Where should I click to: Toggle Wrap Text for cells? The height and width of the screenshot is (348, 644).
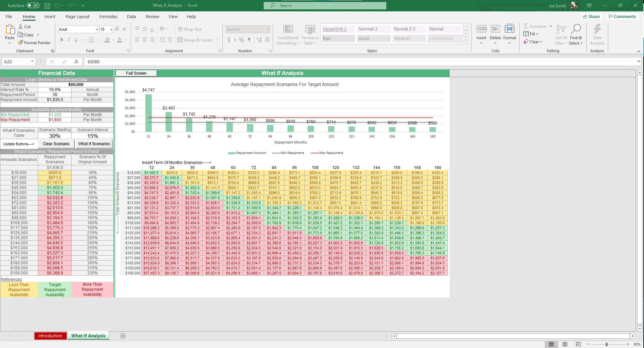190,29
